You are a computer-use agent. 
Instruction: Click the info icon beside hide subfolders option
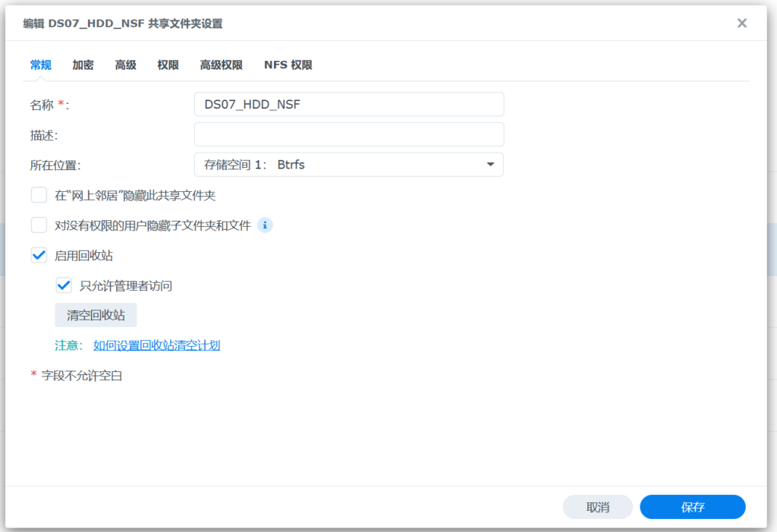265,225
